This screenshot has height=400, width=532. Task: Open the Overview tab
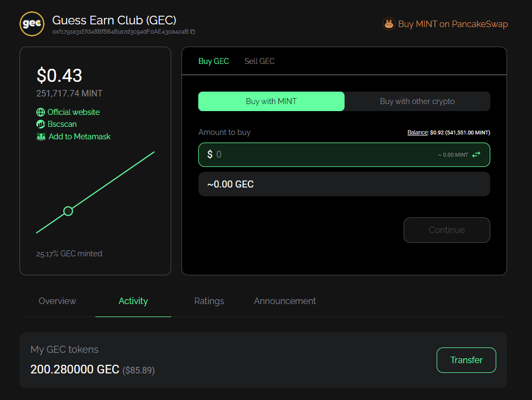(57, 301)
